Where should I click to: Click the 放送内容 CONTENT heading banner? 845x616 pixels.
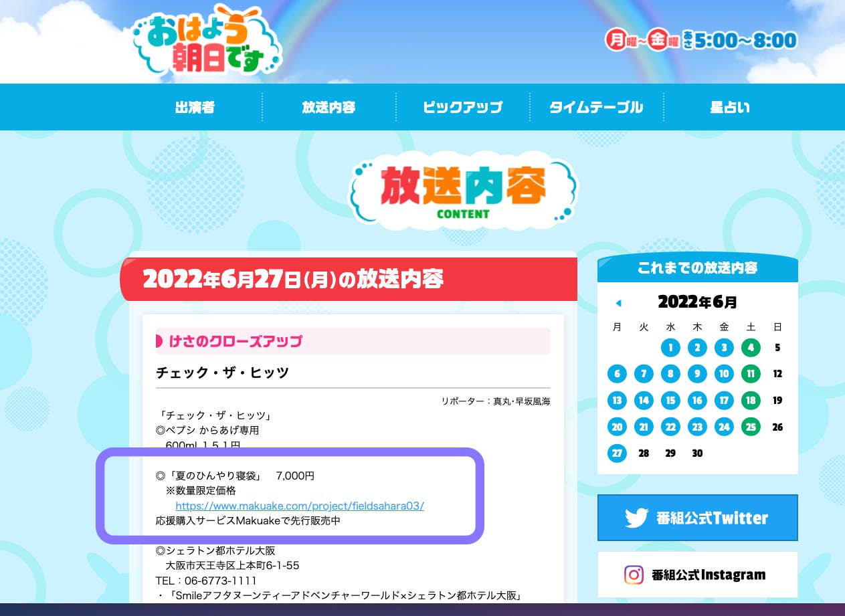click(x=463, y=191)
